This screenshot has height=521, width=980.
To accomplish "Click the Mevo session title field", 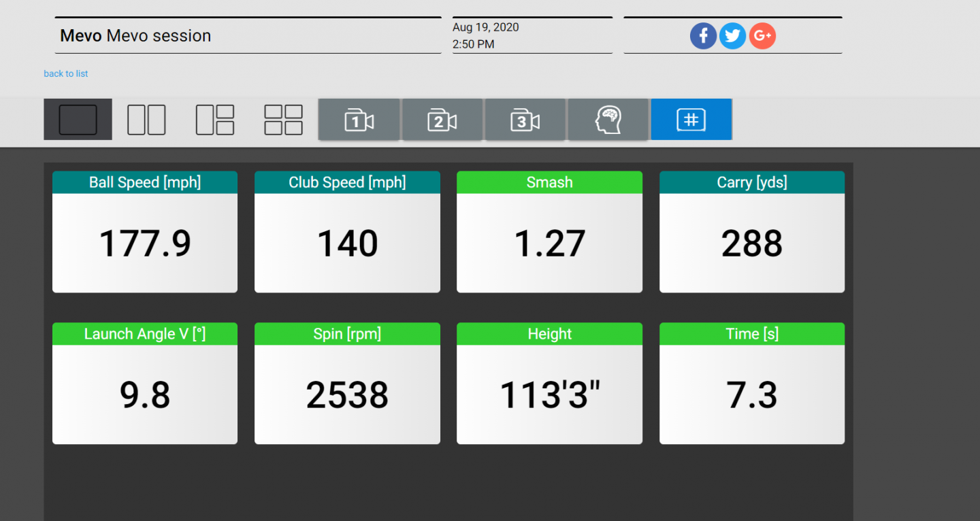I will pyautogui.click(x=248, y=35).
